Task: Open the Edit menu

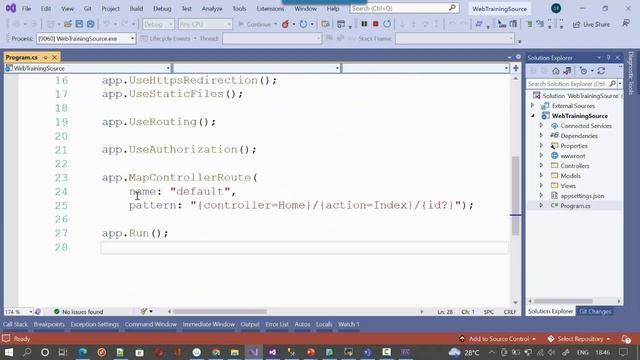Action: (x=46, y=9)
